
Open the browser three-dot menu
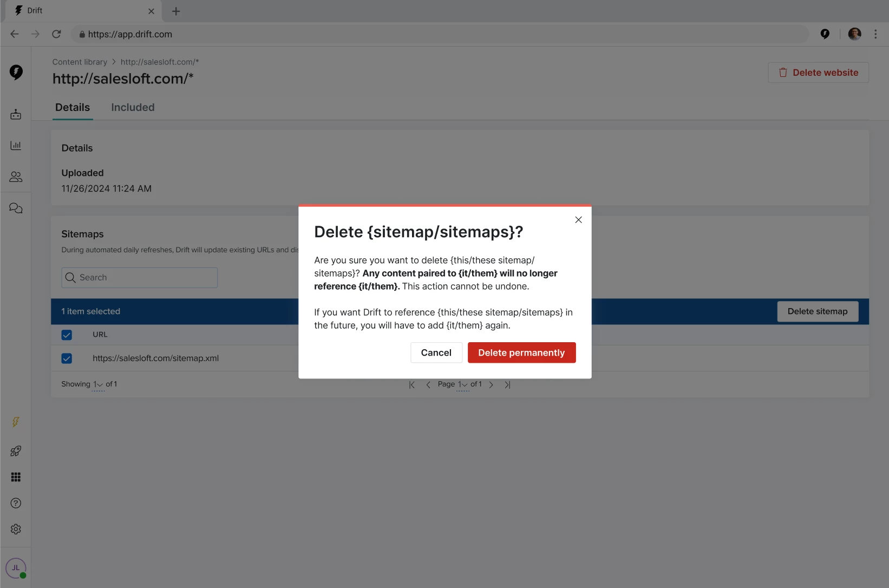[x=875, y=34]
